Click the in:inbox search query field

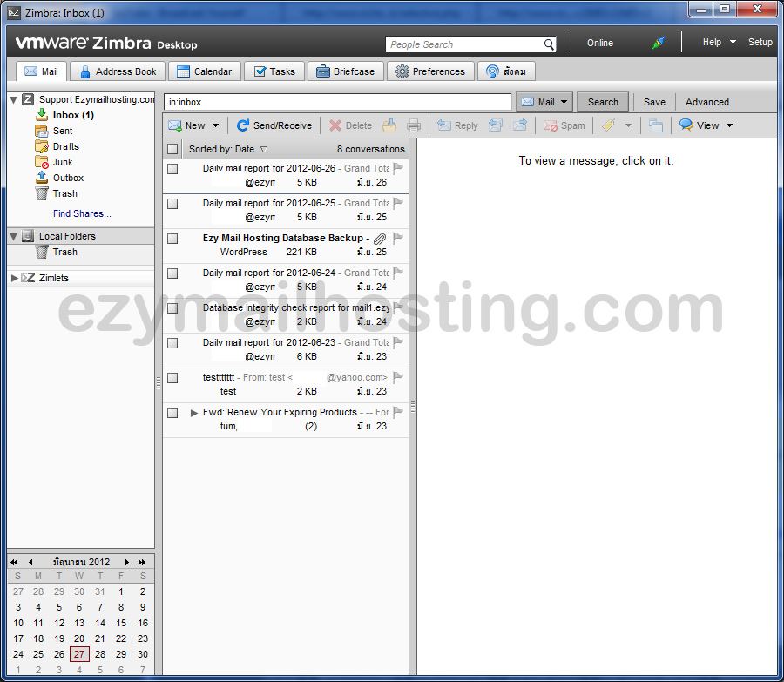pos(337,102)
